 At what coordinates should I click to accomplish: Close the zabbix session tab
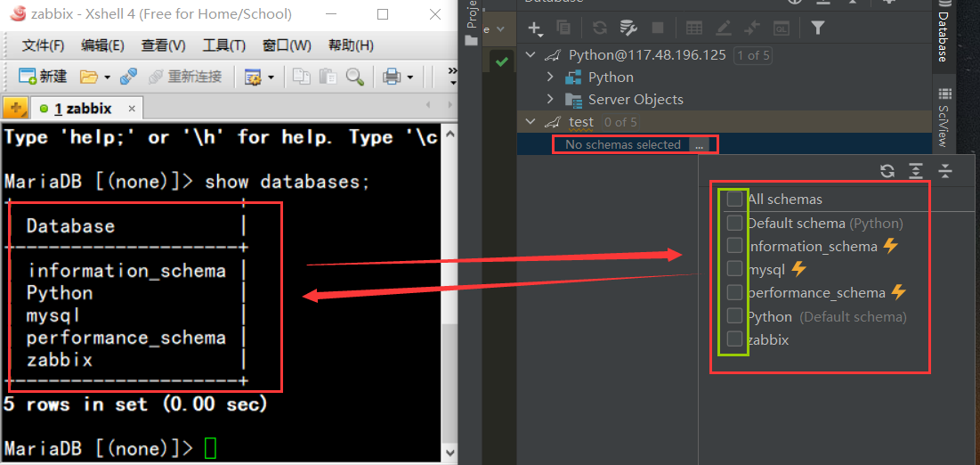(132, 109)
